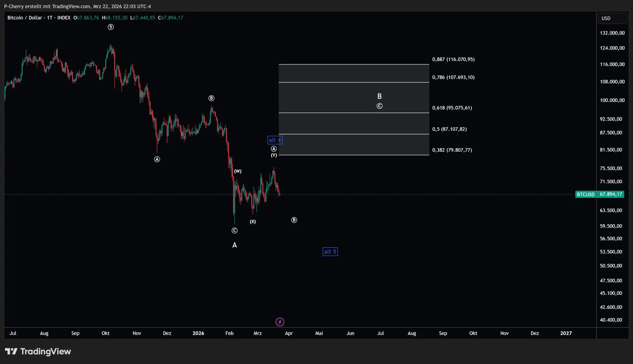
Task: Select the 2026 label on time axis
Action: (198, 333)
